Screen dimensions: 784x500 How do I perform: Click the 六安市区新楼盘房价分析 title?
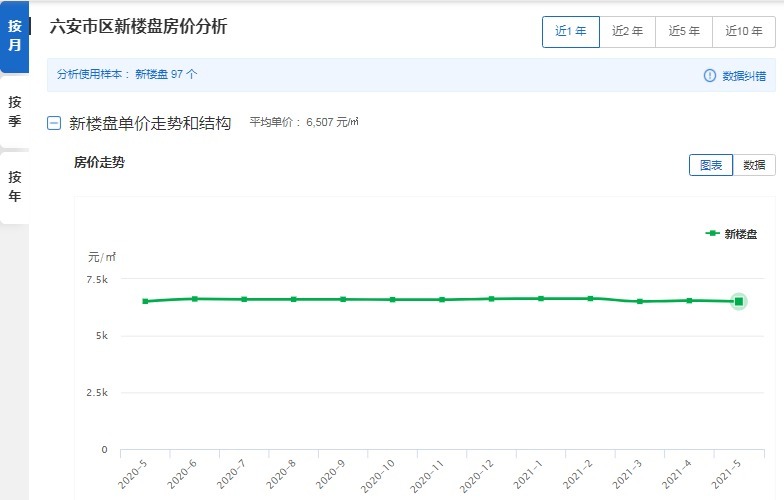point(138,26)
